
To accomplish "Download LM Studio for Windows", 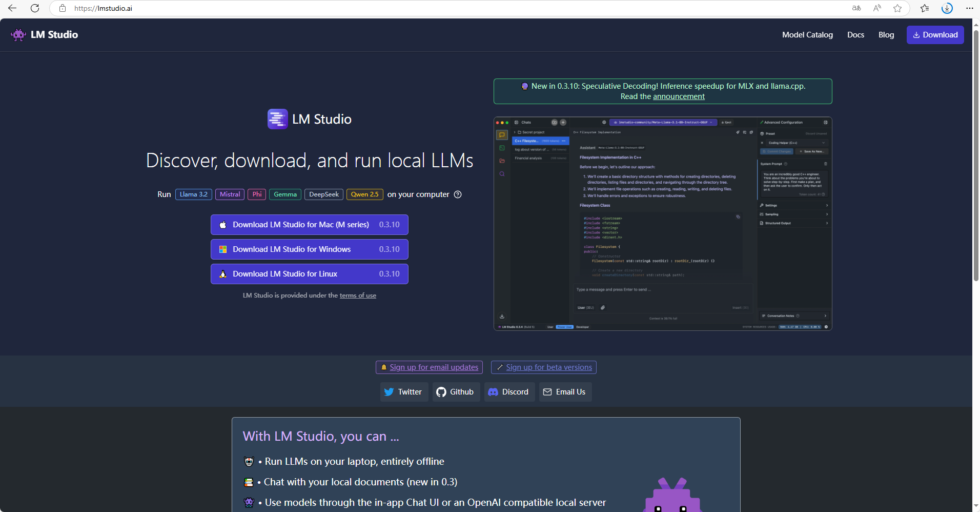I will point(309,249).
